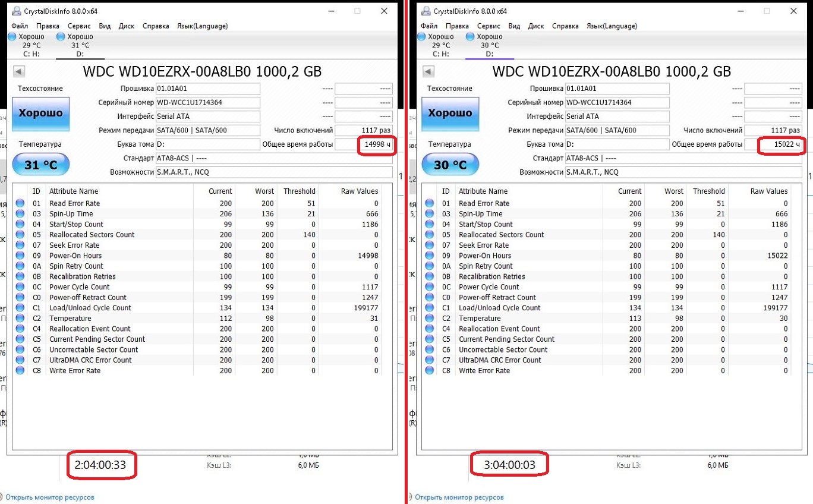Click the Seek Error Rate status orb, 14998 h window
This screenshot has height=504, width=813.
coord(20,245)
